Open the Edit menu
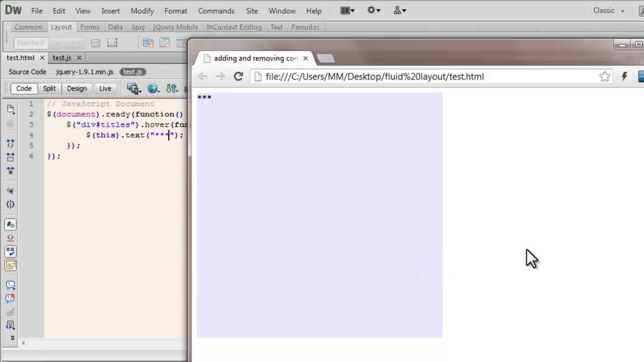 click(59, 11)
